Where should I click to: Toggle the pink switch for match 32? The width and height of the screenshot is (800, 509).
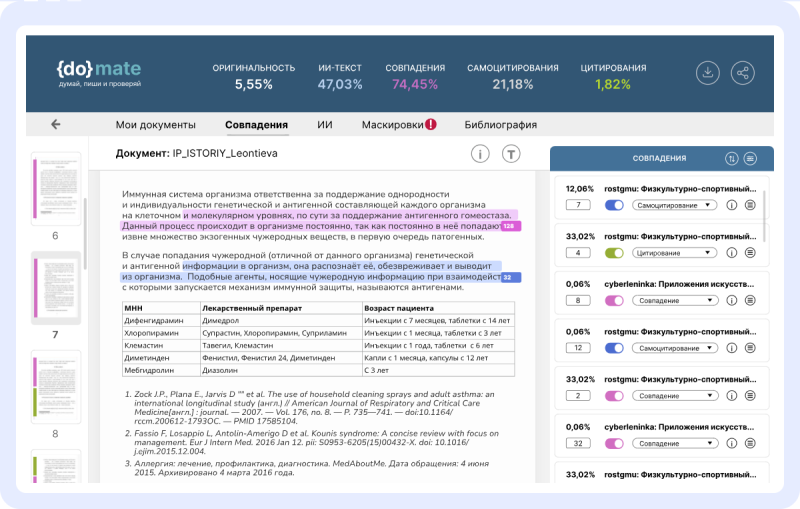614,443
